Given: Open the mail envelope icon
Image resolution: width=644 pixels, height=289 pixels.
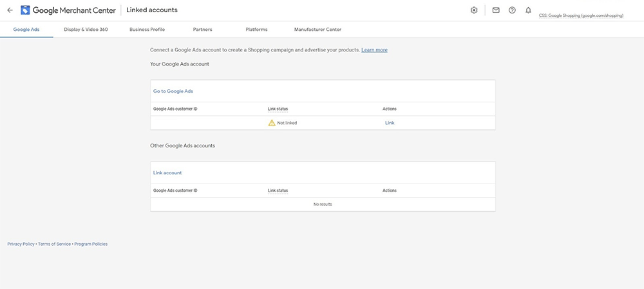Looking at the screenshot, I should (x=496, y=10).
